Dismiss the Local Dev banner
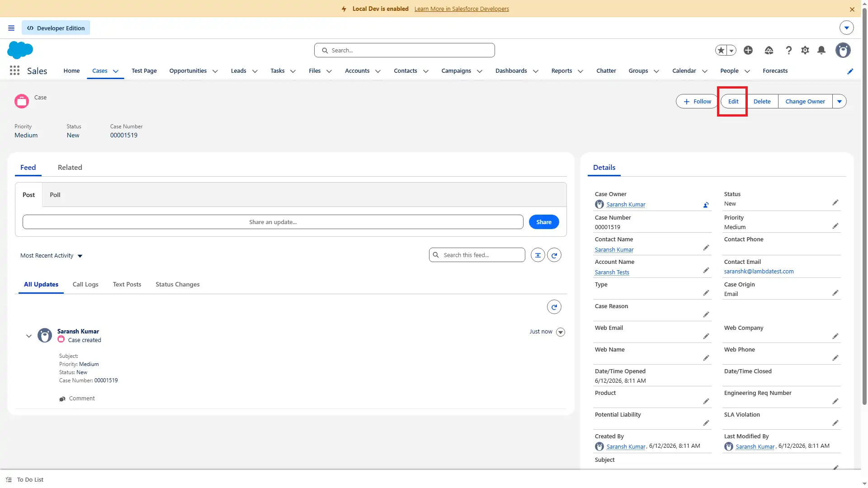Viewport: 868px width, 488px height. pos(852,9)
